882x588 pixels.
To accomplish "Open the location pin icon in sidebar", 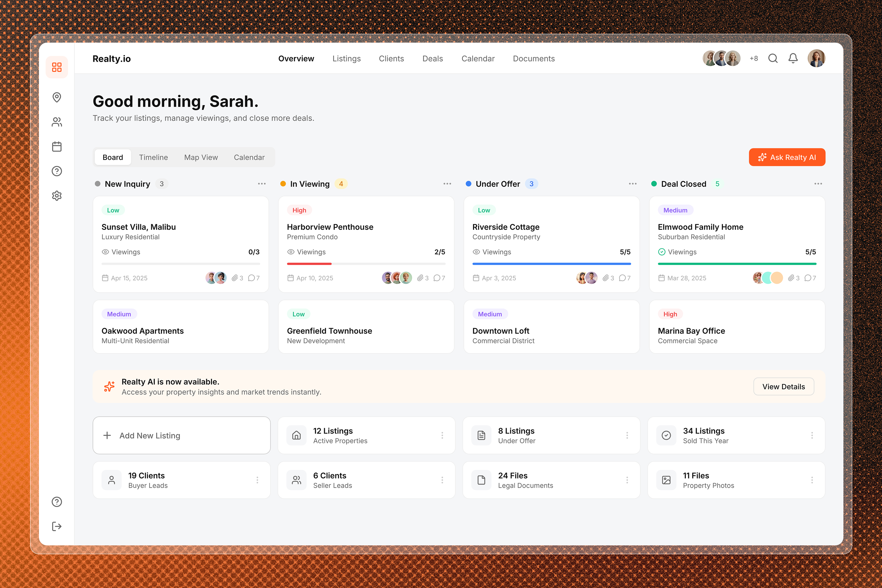I will click(x=57, y=97).
